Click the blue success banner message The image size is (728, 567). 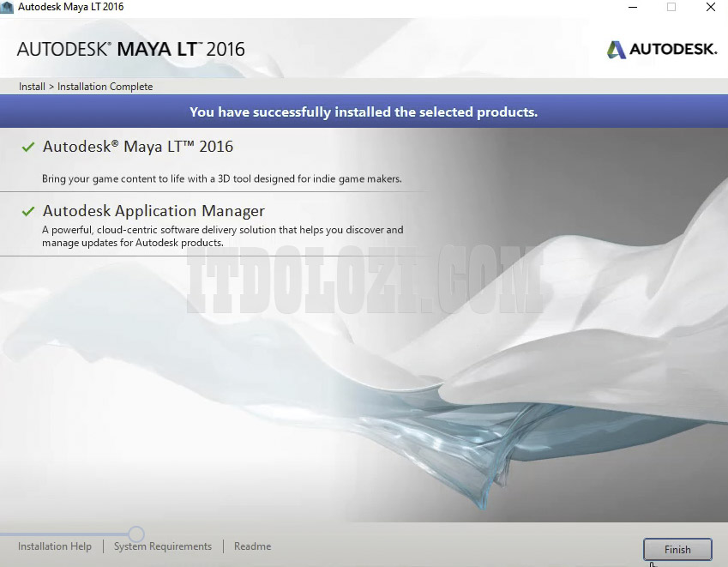coord(364,112)
